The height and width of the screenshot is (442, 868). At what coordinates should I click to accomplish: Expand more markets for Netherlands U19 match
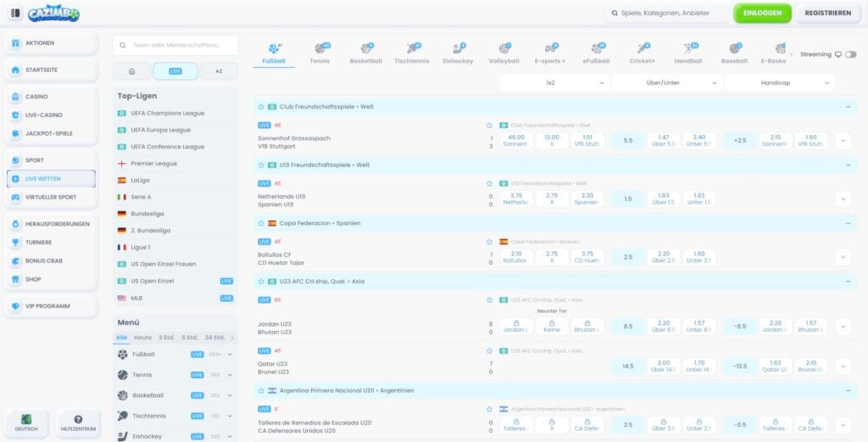[843, 199]
